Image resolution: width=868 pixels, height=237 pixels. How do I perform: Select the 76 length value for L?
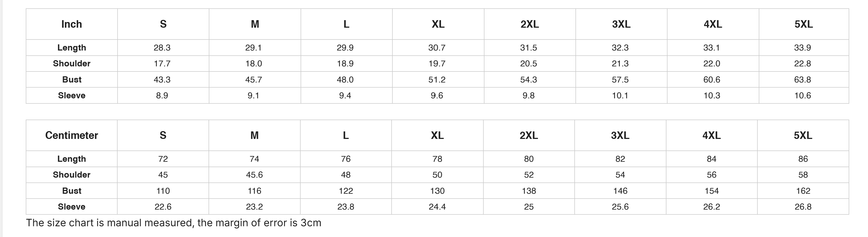346,159
